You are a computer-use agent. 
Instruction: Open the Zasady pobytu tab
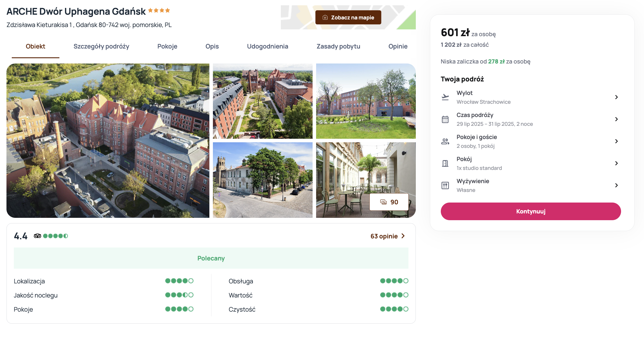point(338,46)
